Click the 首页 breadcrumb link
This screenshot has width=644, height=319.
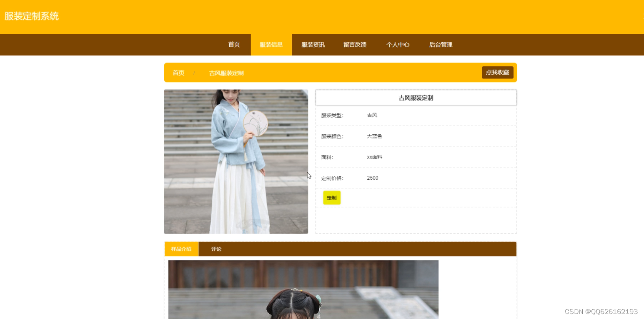[x=178, y=73]
